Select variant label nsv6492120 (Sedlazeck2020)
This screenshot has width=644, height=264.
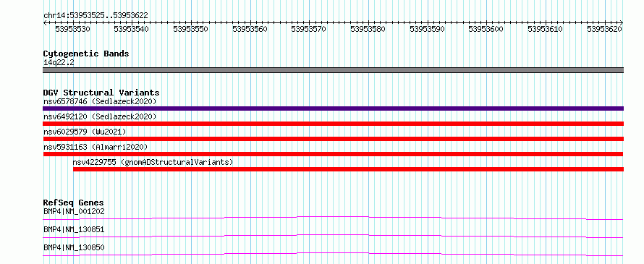100,116
